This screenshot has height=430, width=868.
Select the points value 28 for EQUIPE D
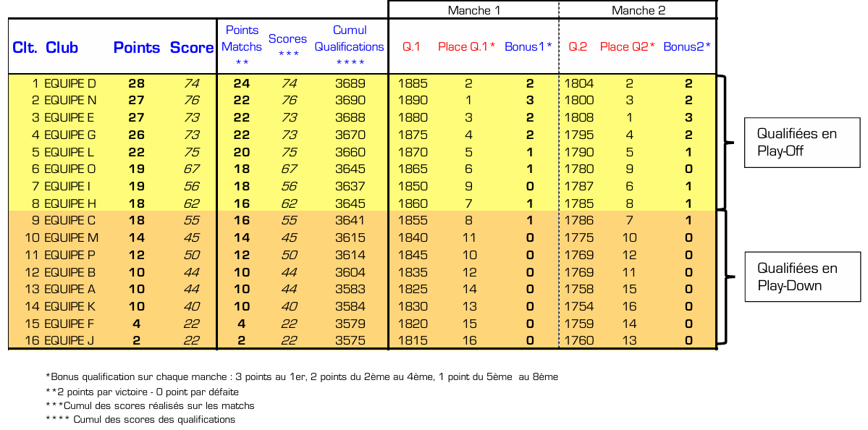click(136, 84)
